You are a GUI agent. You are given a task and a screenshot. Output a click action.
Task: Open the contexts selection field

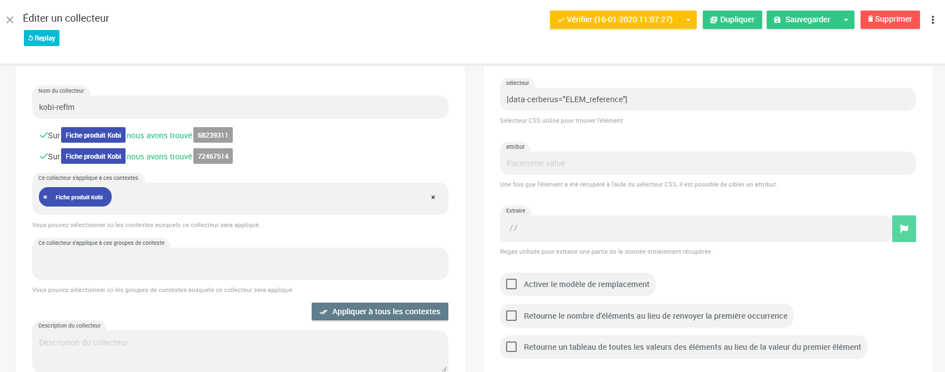click(240, 198)
